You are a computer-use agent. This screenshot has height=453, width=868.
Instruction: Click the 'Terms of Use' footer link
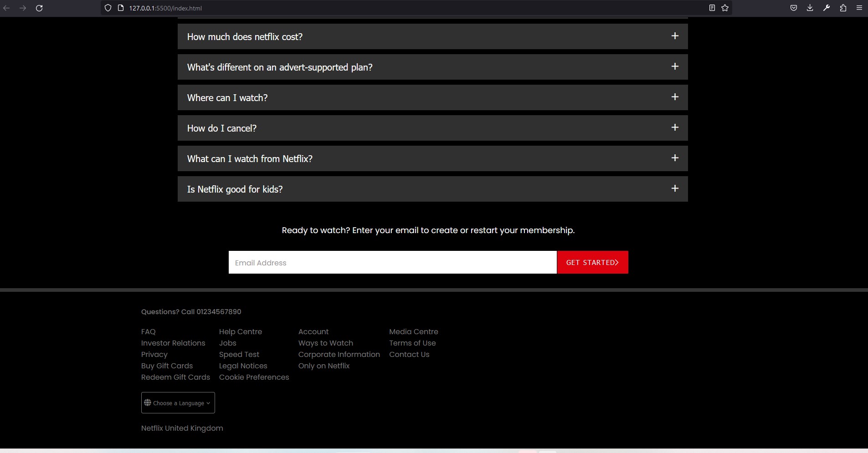412,343
